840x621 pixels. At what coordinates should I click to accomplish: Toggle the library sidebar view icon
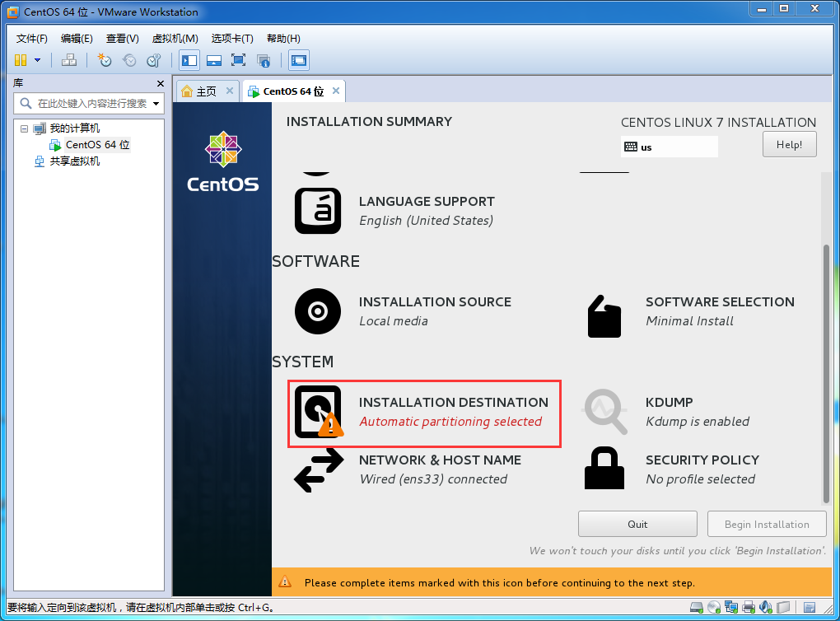[x=189, y=60]
